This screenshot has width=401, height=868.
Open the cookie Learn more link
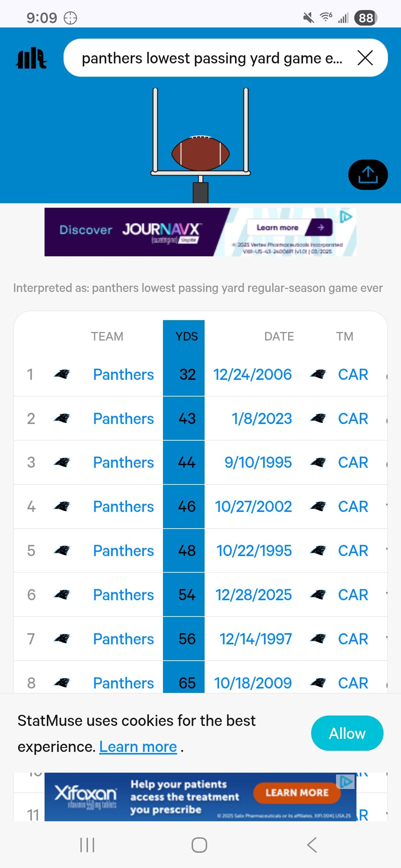(x=138, y=747)
